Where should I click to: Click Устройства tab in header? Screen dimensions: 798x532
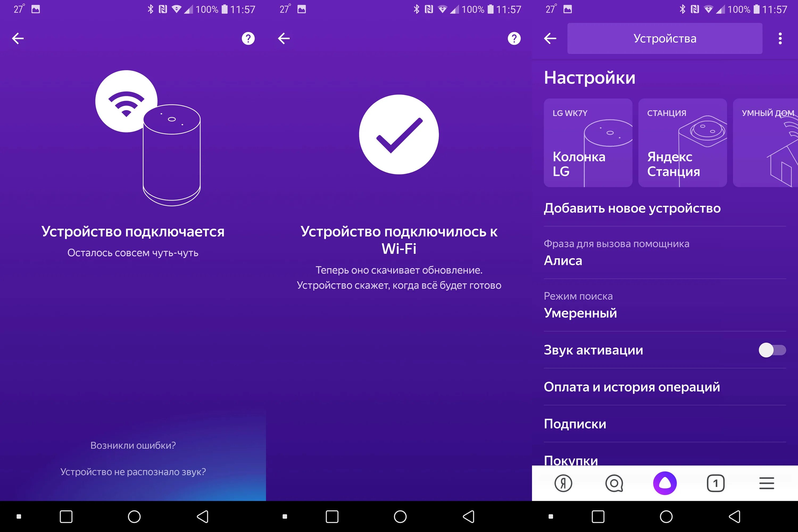tap(665, 39)
